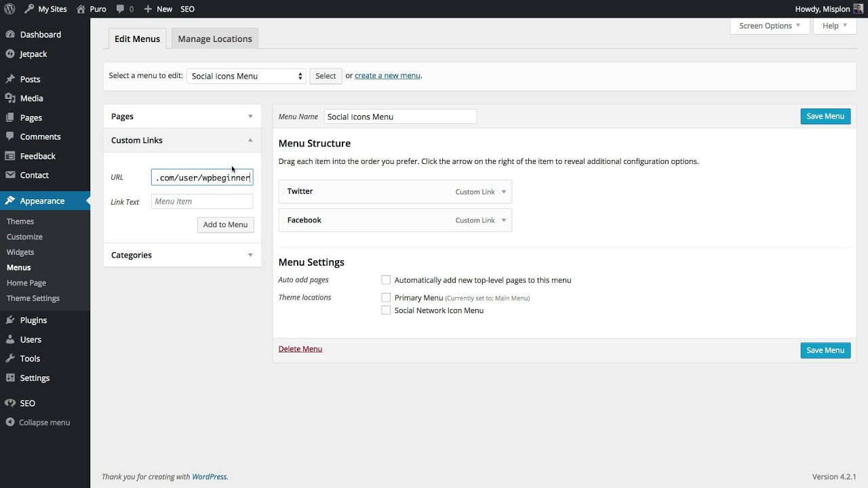Click the Posts pushpin icon
This screenshot has height=488, width=868.
[x=10, y=79]
